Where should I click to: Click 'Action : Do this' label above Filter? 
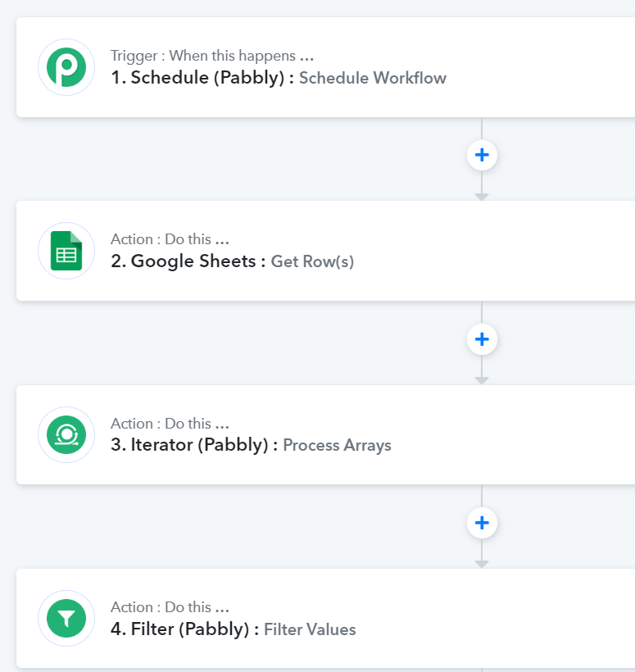(170, 607)
